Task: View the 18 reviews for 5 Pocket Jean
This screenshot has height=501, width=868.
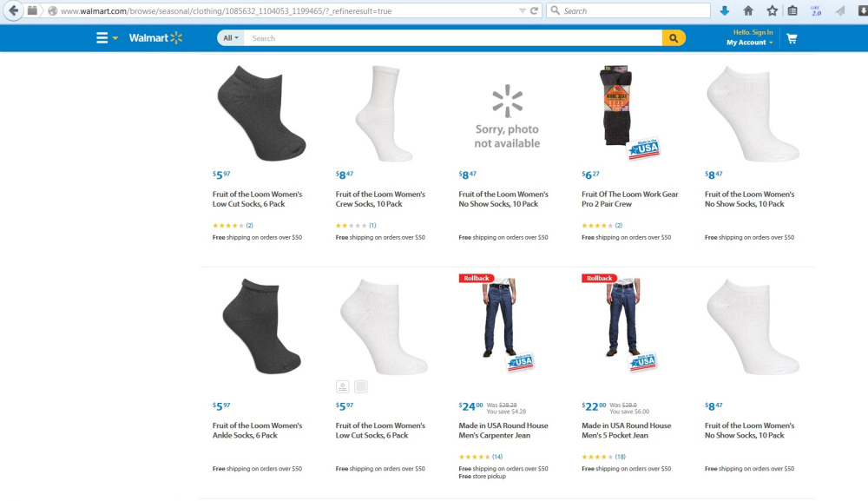Action: pos(620,457)
